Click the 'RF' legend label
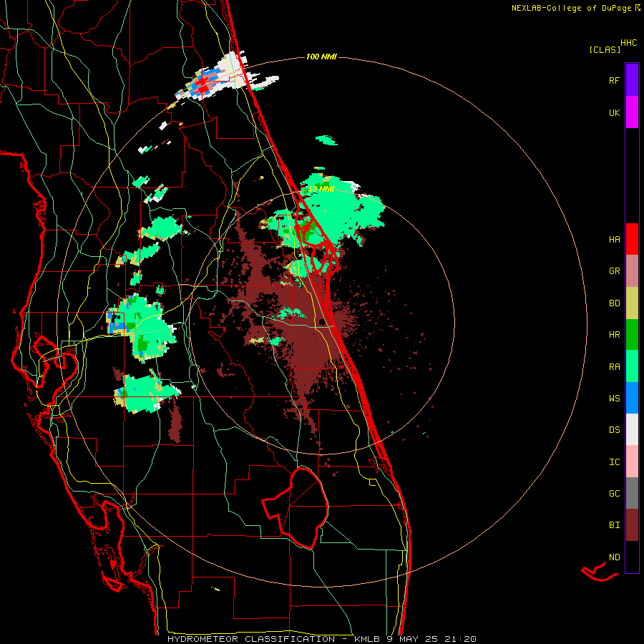644x644 pixels. [x=614, y=81]
